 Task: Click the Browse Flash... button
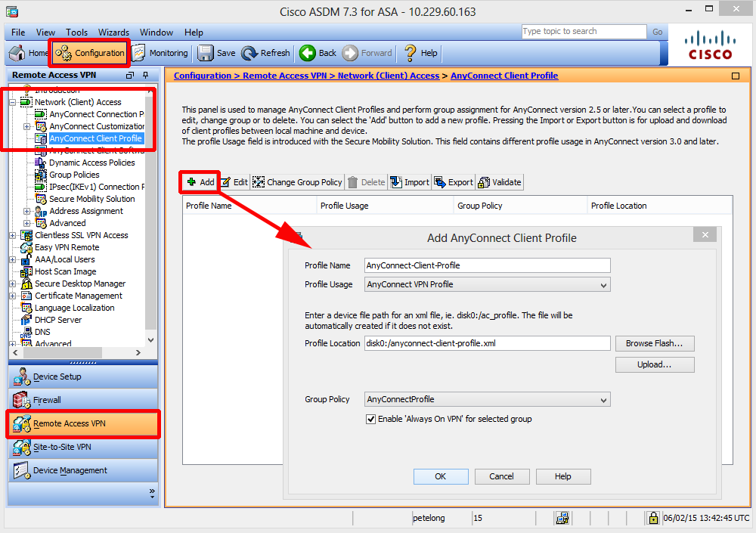[655, 343]
